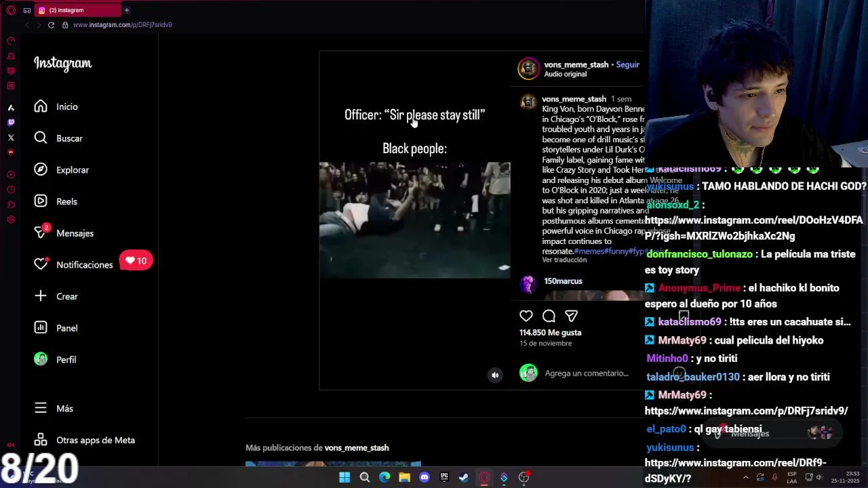Open Steam from taskbar
Image resolution: width=868 pixels, height=488 pixels.
464,477
